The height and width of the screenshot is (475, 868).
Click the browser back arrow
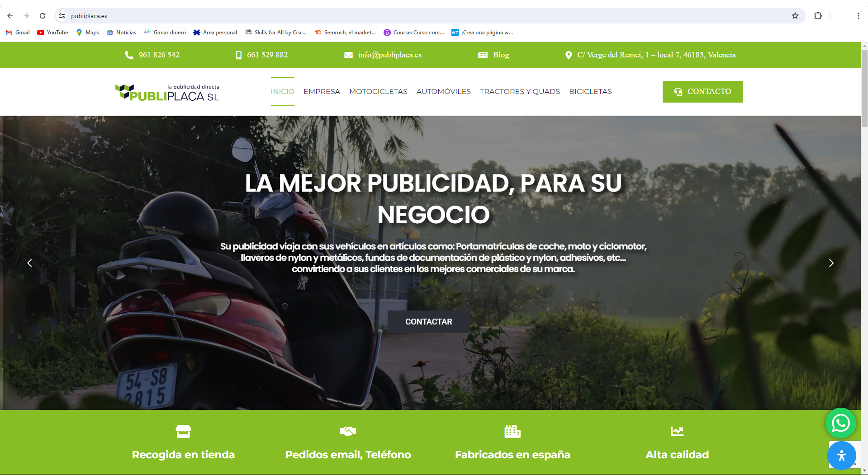pos(10,16)
